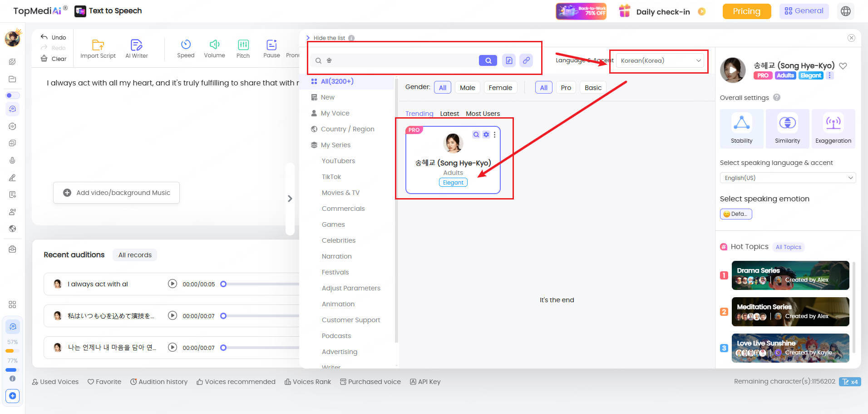Select the Female gender filter
The image size is (868, 414).
[x=500, y=87]
